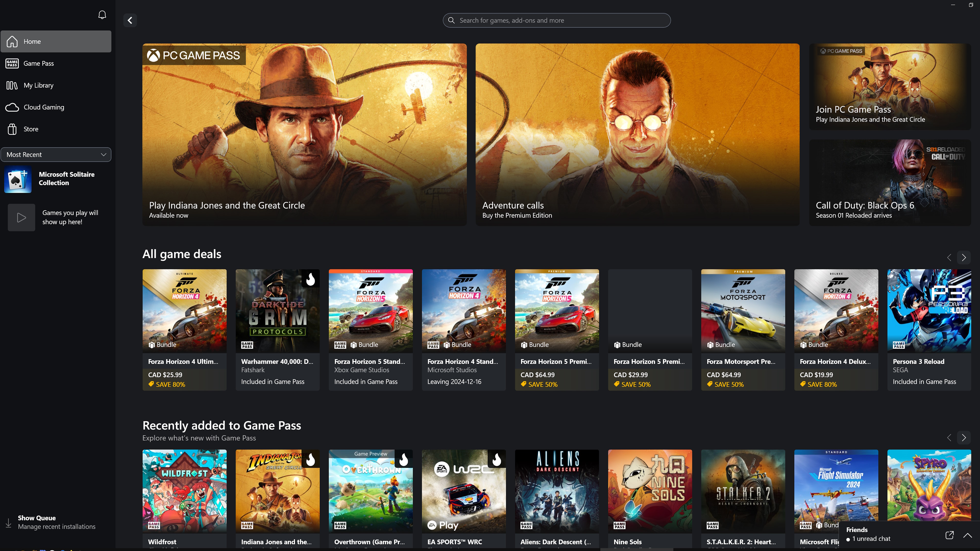The height and width of the screenshot is (551, 980).
Task: Click the game search input field
Action: (556, 20)
